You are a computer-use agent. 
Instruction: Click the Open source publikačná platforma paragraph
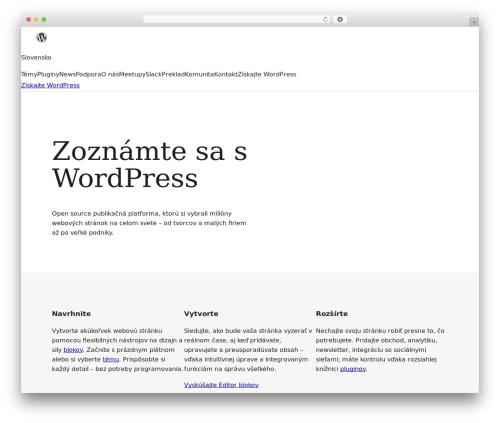click(x=149, y=223)
